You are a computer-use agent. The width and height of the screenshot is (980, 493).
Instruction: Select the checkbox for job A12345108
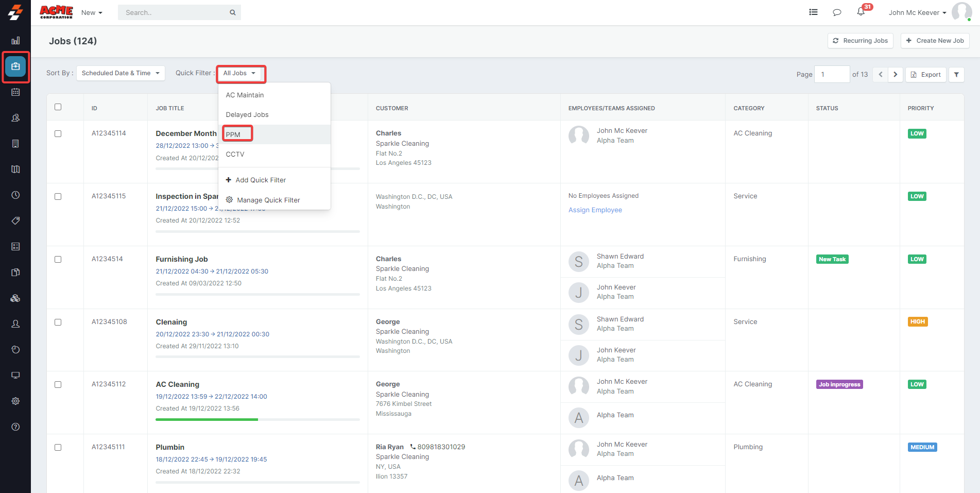tap(58, 322)
